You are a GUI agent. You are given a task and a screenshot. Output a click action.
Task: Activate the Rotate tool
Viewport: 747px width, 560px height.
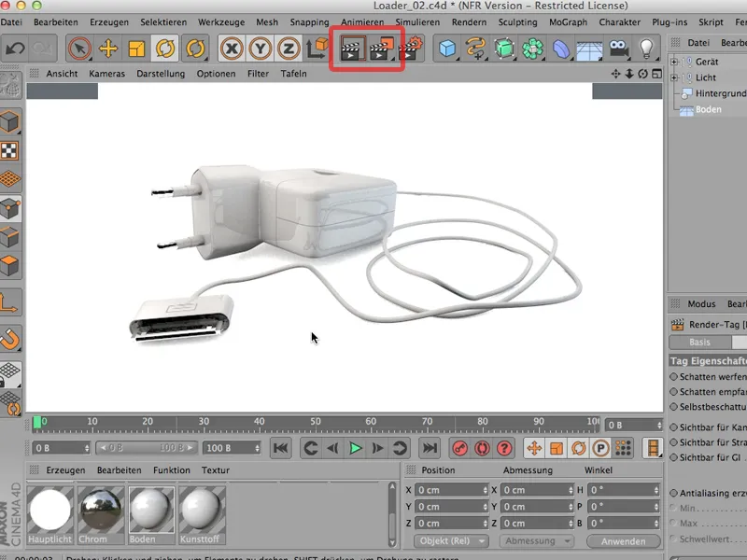pos(165,49)
